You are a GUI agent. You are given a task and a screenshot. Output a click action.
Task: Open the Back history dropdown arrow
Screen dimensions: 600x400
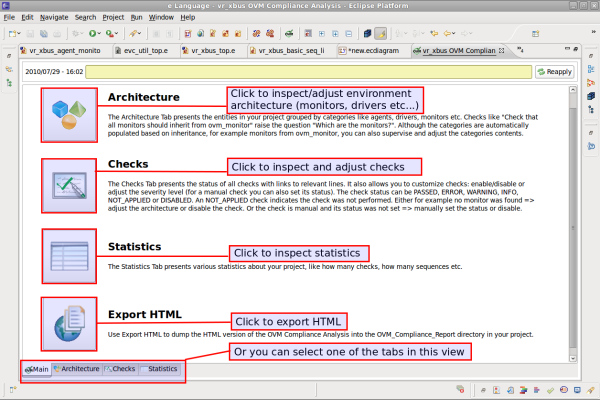pos(454,34)
